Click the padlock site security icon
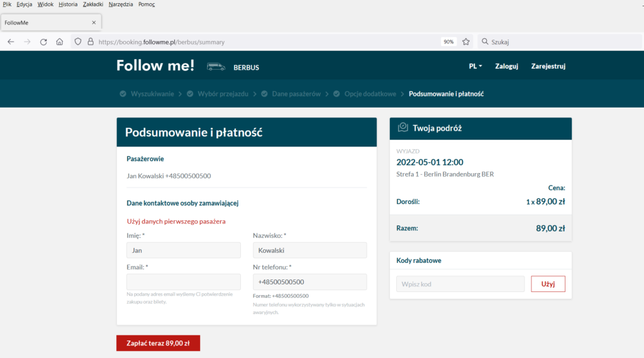 point(90,42)
